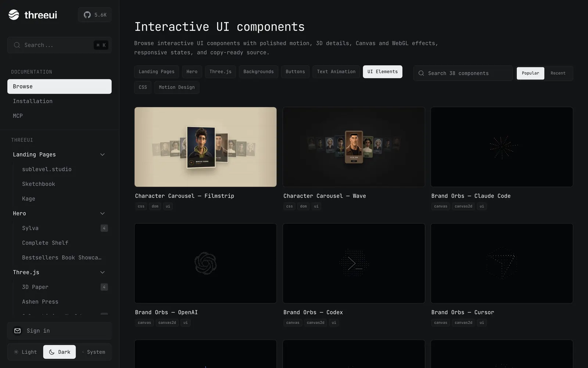Click the magnifier icon in sidebar search
Screen dimensions: 588x368
17,45
